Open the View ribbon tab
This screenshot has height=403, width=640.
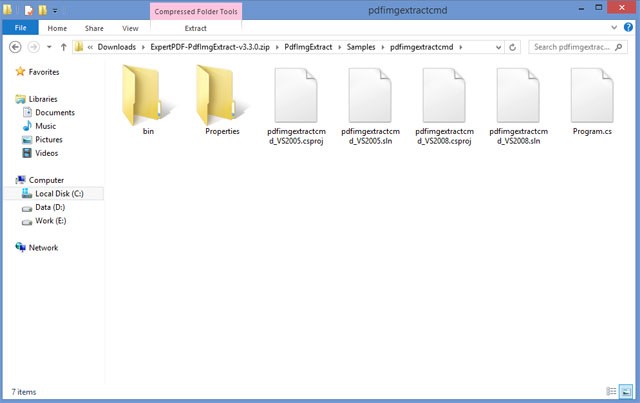130,28
